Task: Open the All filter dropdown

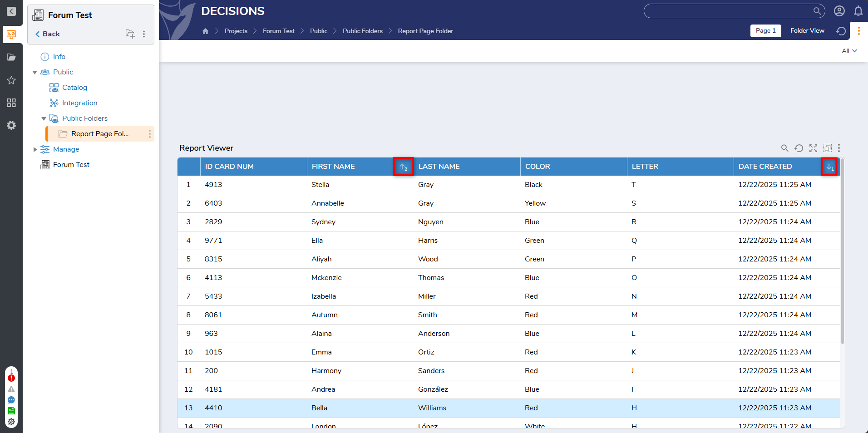Action: 849,51
